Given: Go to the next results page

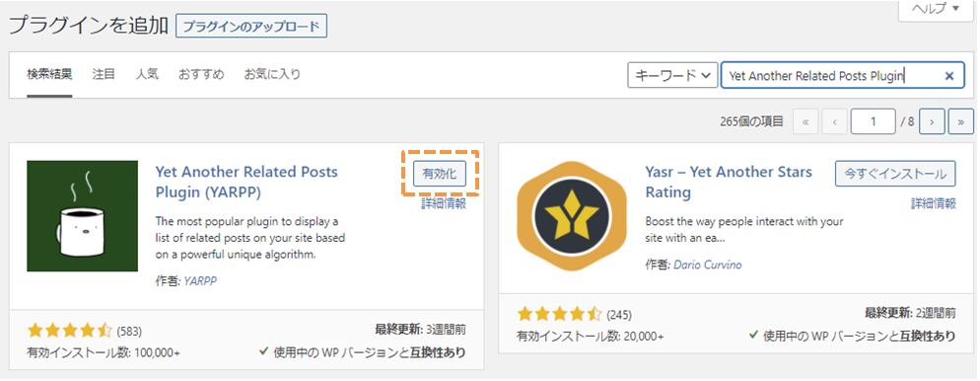Looking at the screenshot, I should pyautogui.click(x=932, y=121).
